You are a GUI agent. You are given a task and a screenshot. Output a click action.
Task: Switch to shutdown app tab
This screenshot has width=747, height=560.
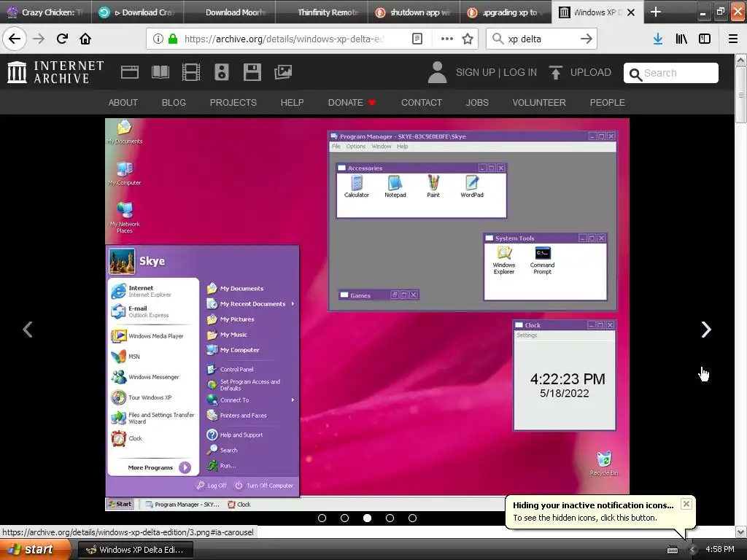414,12
